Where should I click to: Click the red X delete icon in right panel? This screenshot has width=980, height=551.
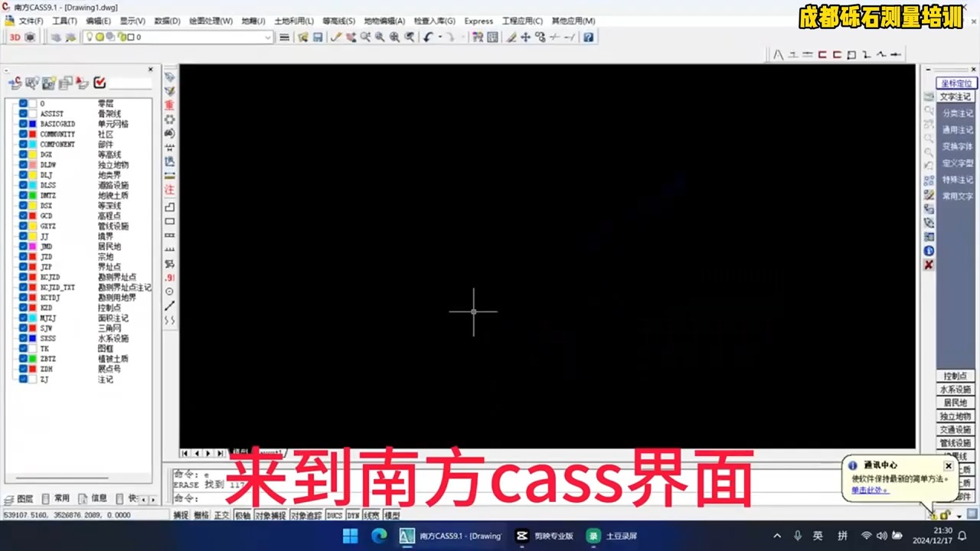coord(929,265)
